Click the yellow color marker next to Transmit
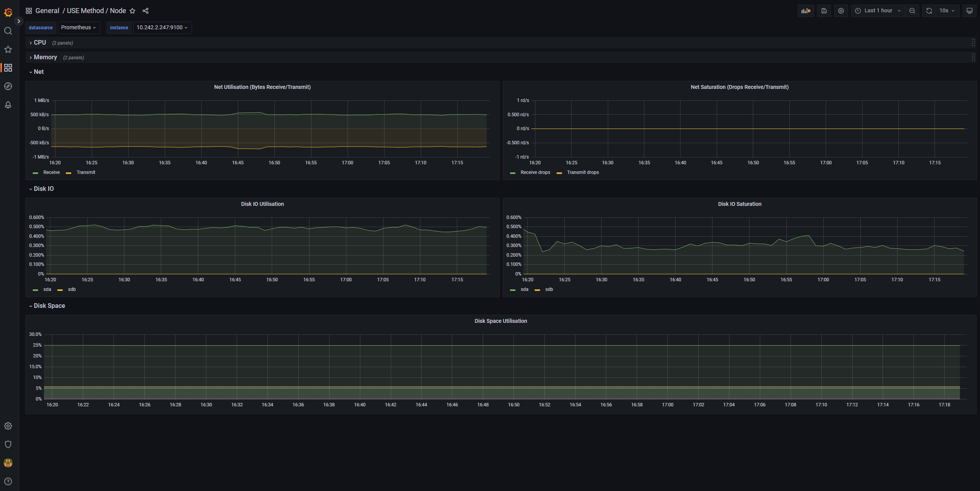 (x=68, y=172)
